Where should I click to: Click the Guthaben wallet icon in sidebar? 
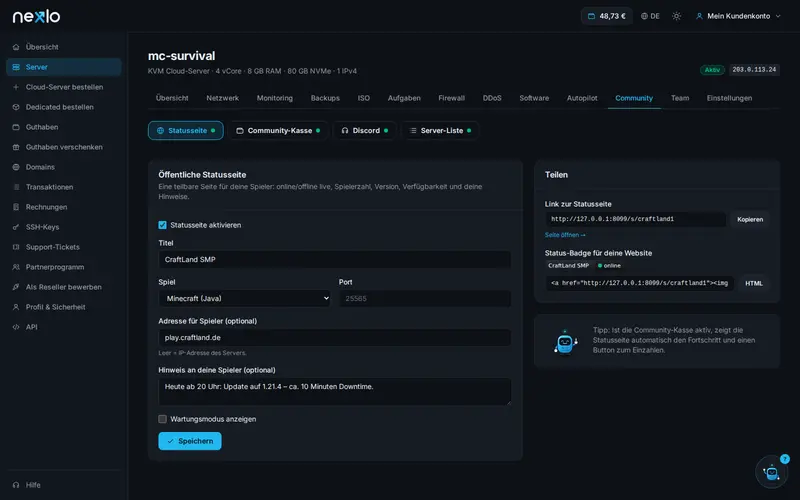coord(16,127)
